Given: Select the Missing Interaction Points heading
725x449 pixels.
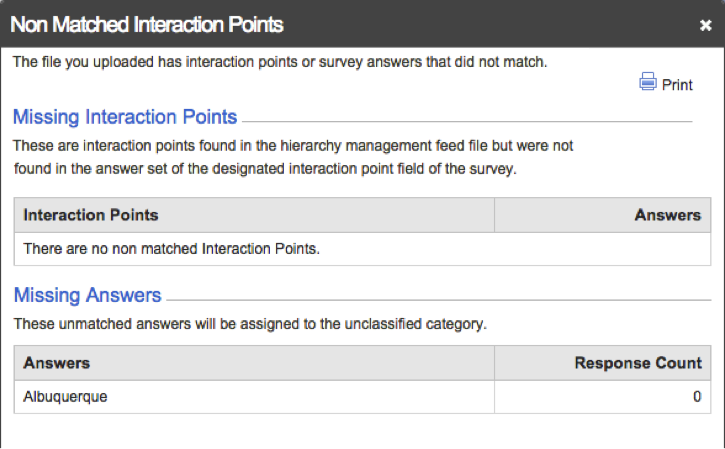Looking at the screenshot, I should click(x=125, y=117).
